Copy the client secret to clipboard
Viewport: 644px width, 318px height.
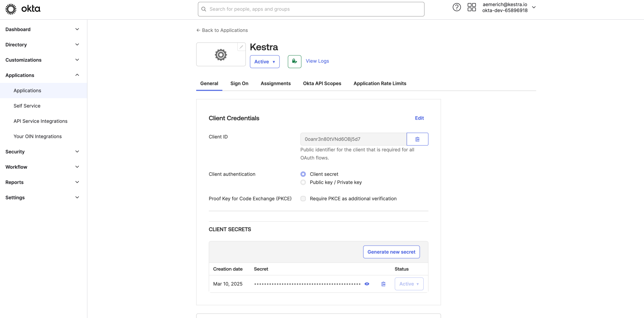pyautogui.click(x=383, y=284)
